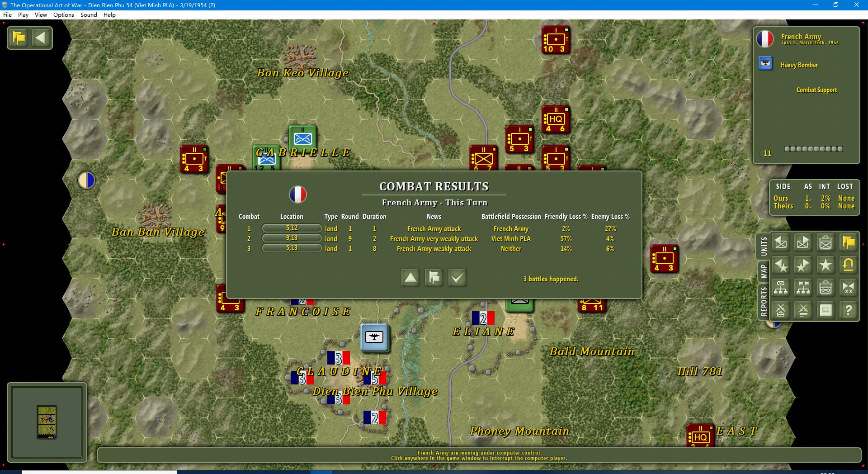868x474 pixels.
Task: Click the next unit button in Units panel
Action: [x=803, y=242]
